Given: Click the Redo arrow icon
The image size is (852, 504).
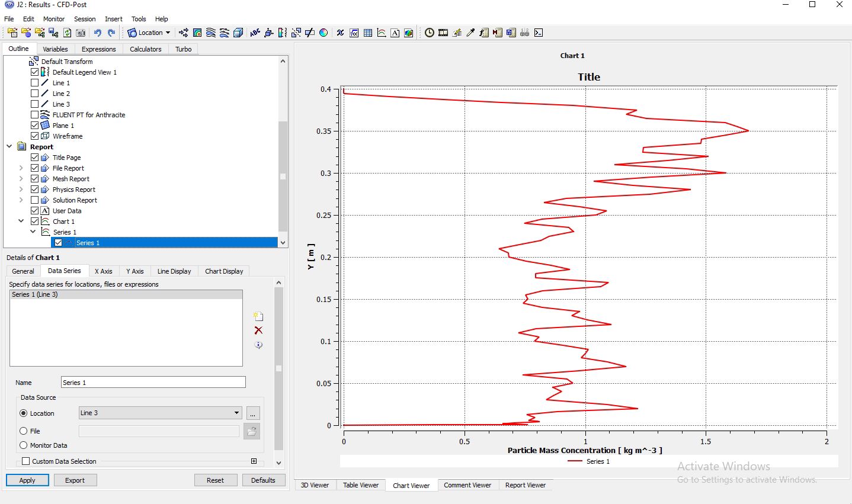Looking at the screenshot, I should [x=111, y=33].
